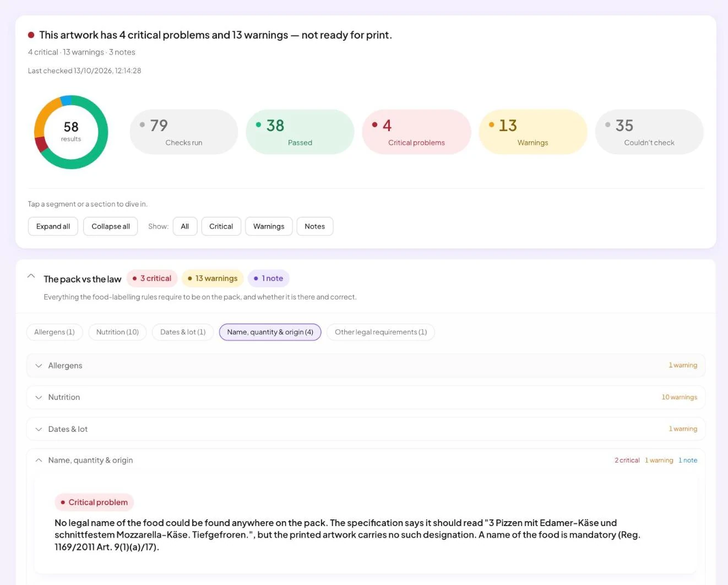The width and height of the screenshot is (728, 585).
Task: Click "1 warning" in the Allergens row
Action: (x=683, y=365)
